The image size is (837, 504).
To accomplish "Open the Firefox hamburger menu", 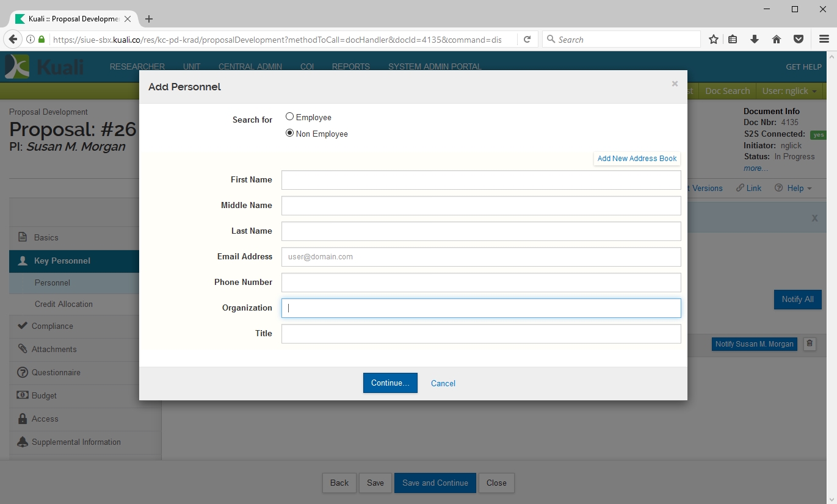I will [824, 40].
